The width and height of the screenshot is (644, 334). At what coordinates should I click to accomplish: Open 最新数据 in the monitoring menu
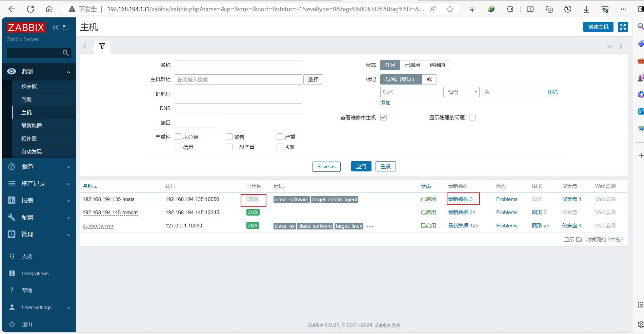32,126
